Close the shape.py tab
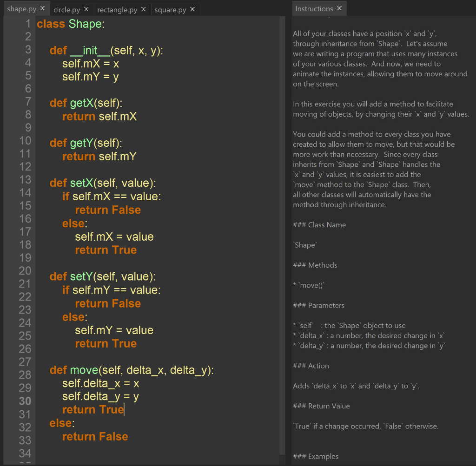The height and width of the screenshot is (466, 476). tap(42, 8)
